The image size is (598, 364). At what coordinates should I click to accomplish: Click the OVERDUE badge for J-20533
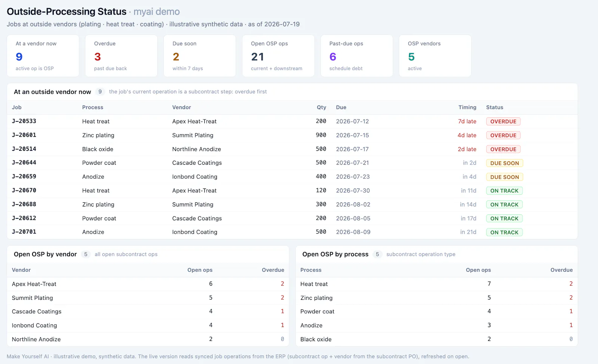pos(503,122)
